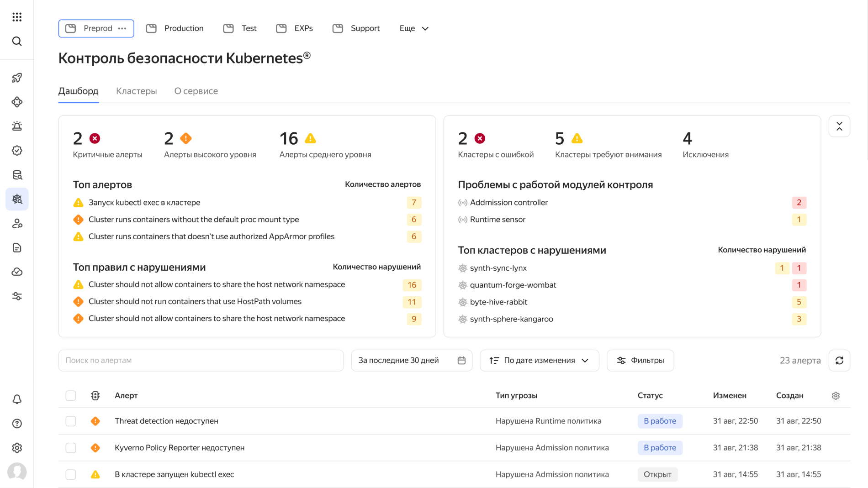The image size is (868, 488).
Task: Open the alarm notifications service icon
Action: 17,126
